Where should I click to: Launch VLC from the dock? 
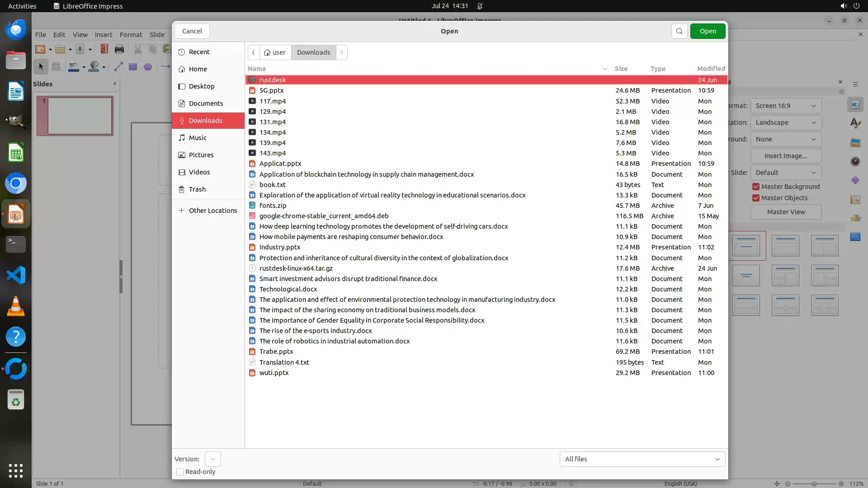[16, 306]
